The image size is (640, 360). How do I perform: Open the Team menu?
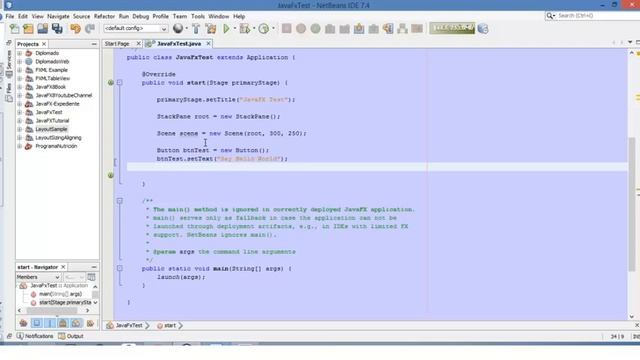click(180, 16)
